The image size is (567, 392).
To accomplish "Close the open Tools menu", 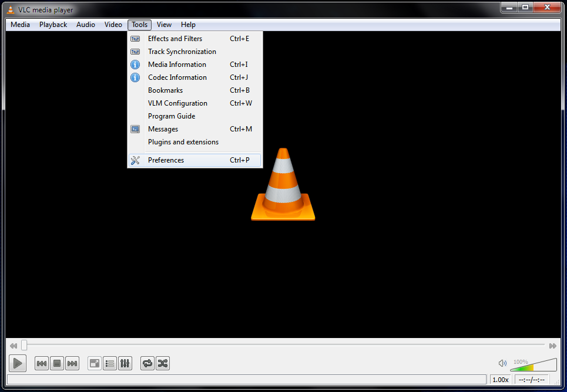I will point(140,25).
